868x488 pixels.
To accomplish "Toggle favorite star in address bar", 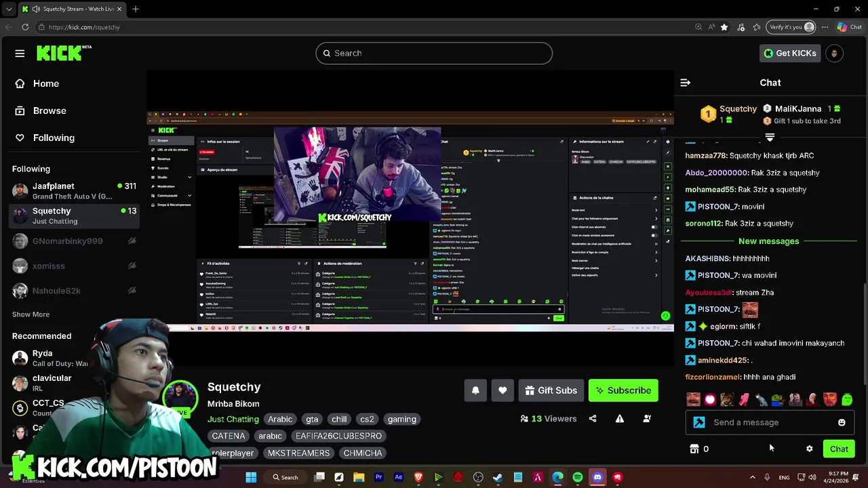I will point(724,27).
